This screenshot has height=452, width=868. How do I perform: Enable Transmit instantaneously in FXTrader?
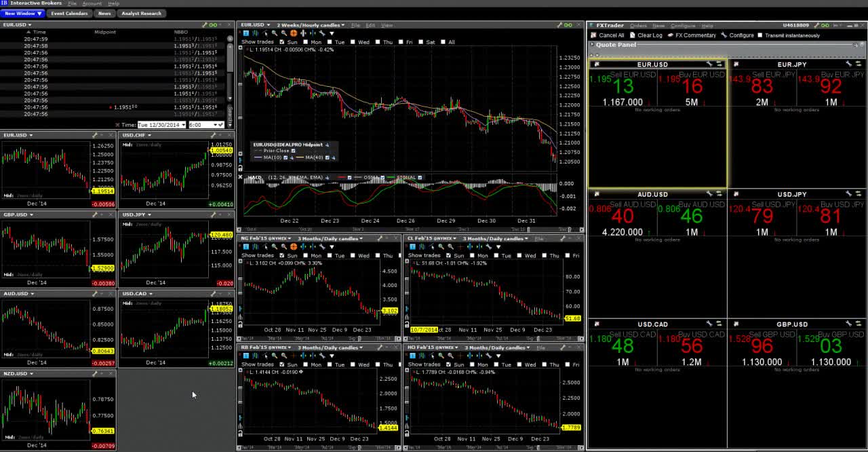760,35
